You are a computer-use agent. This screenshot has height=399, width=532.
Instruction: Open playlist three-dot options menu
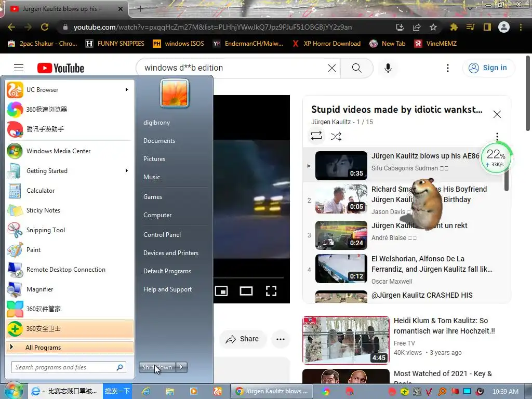pos(497,137)
